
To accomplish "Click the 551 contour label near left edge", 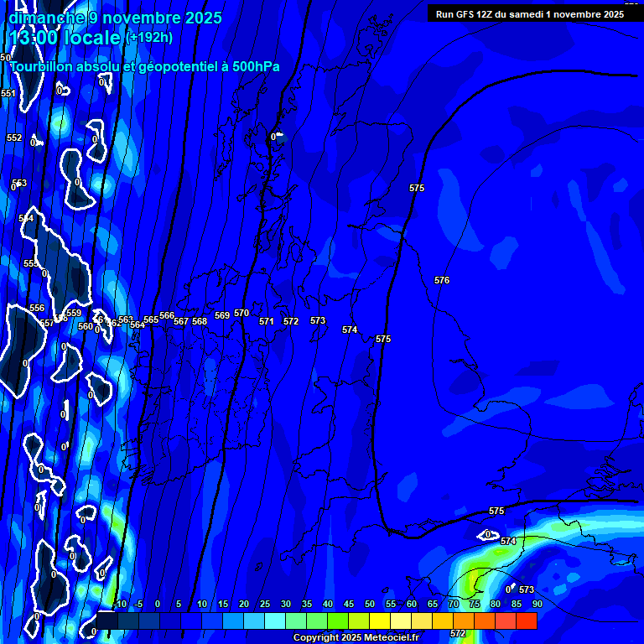I will [8, 93].
